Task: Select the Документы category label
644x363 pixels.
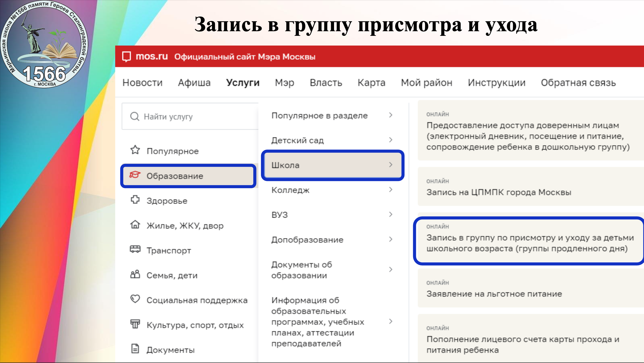Action: tap(170, 350)
